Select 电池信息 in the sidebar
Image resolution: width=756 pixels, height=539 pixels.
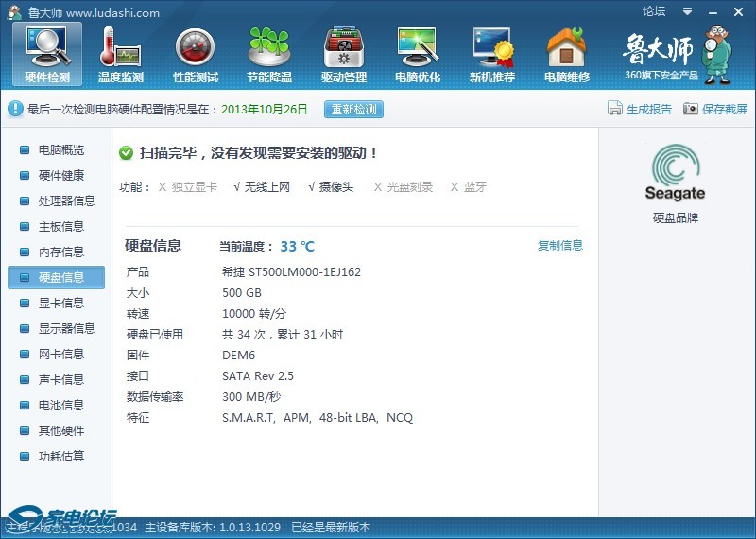pos(60,405)
